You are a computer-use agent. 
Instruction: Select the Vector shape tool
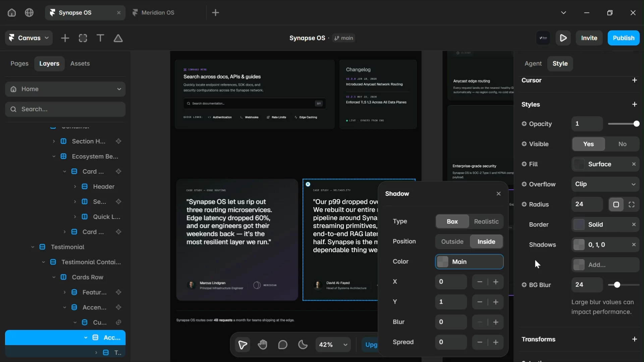(x=118, y=38)
